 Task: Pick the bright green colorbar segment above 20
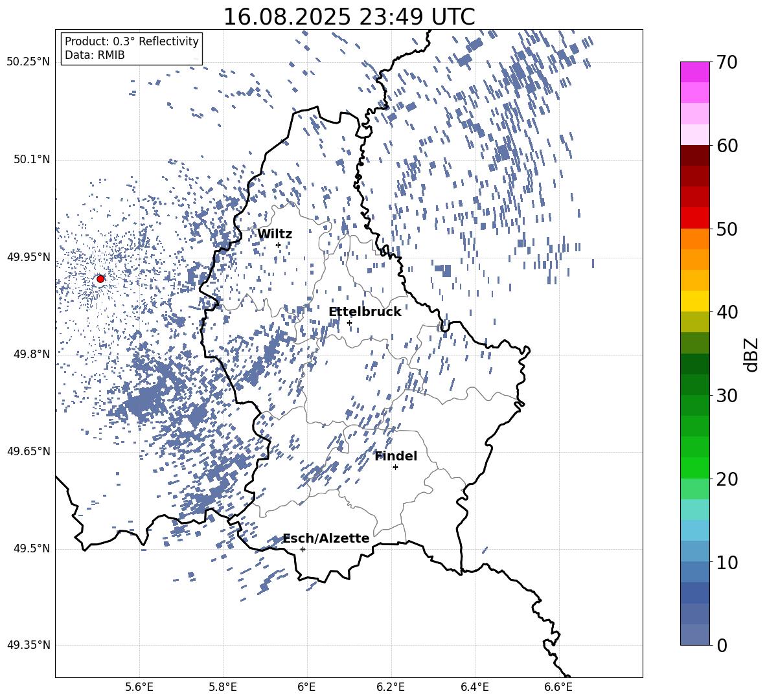[694, 468]
